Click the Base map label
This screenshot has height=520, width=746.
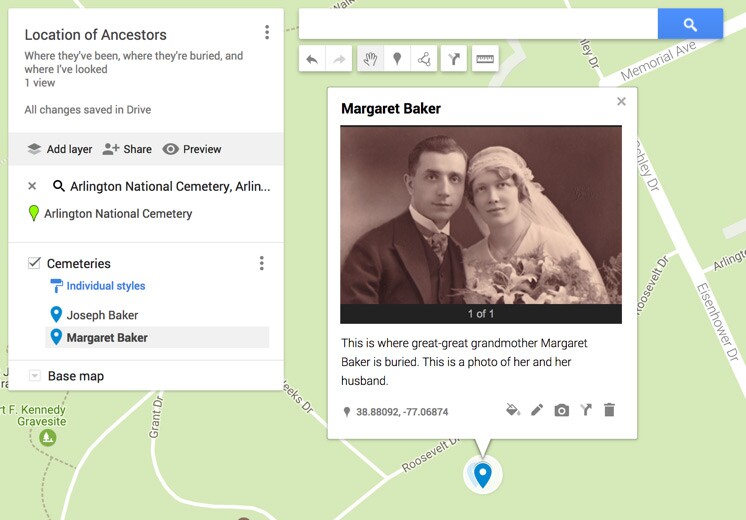(x=76, y=376)
